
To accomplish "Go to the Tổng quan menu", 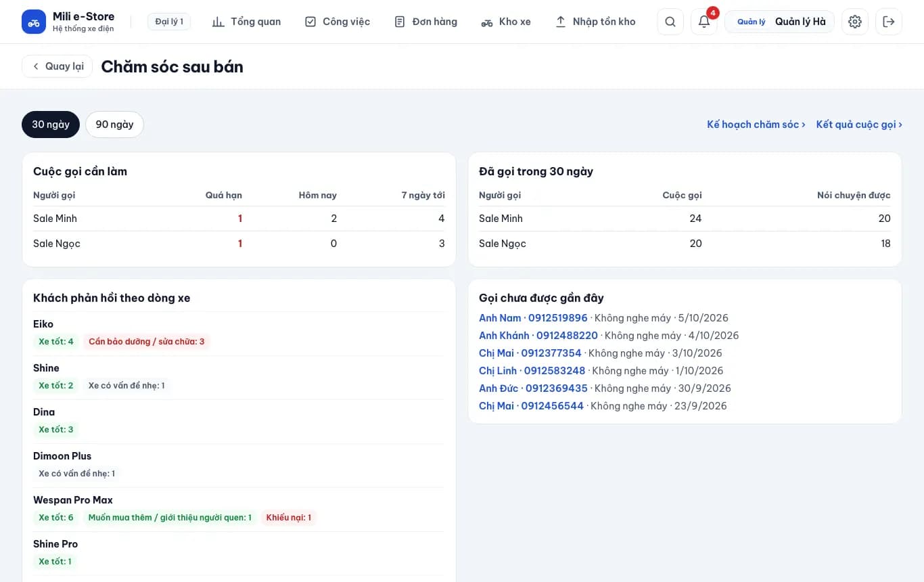I will [246, 22].
